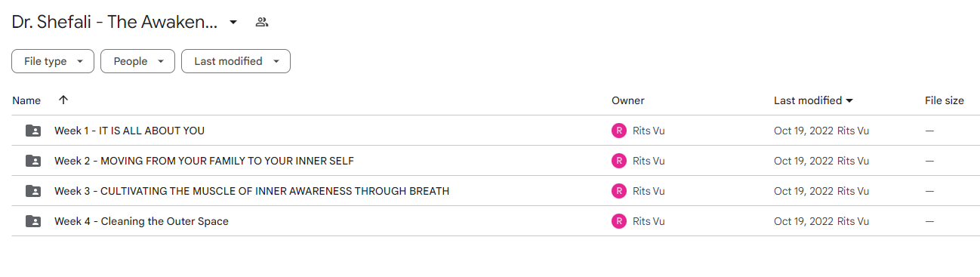This screenshot has height=277, width=980.
Task: Select the Week 2 shared folder icon
Action: pos(33,161)
